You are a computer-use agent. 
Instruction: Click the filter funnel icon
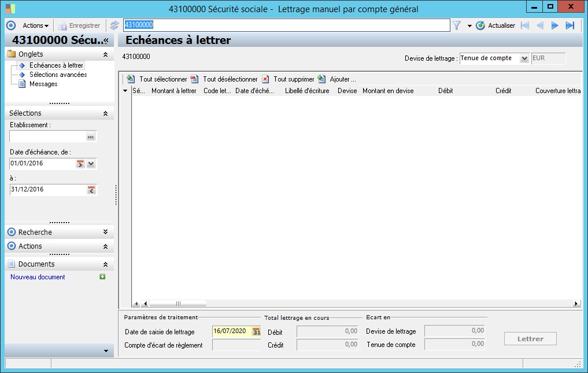click(x=457, y=25)
